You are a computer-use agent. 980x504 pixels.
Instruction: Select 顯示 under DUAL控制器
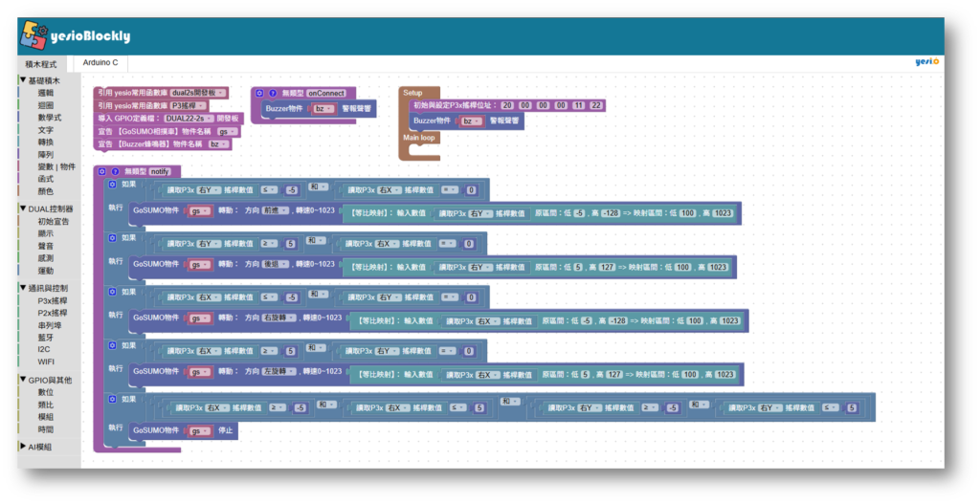[46, 233]
